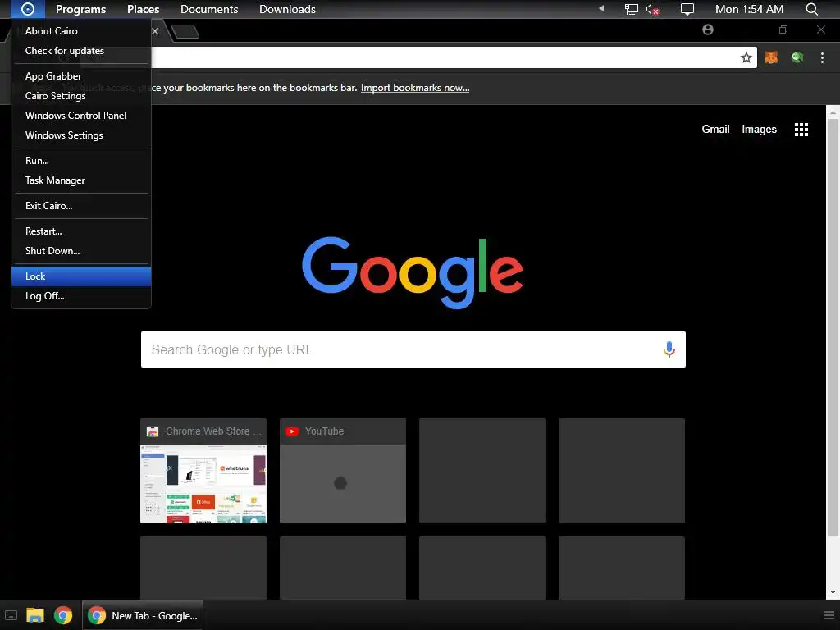This screenshot has height=630, width=840.
Task: Open the Cairo logo menu button
Action: [x=27, y=9]
